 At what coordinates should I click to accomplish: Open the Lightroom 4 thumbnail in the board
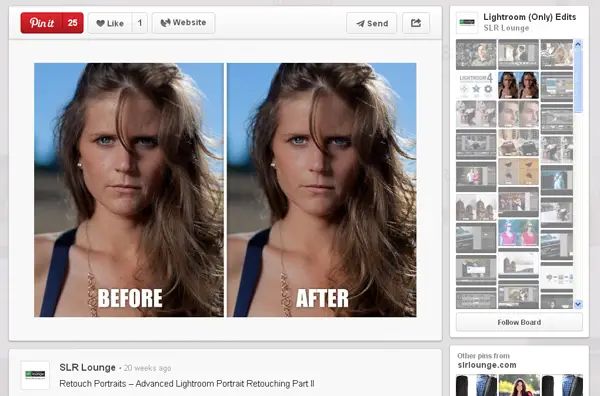pos(476,85)
